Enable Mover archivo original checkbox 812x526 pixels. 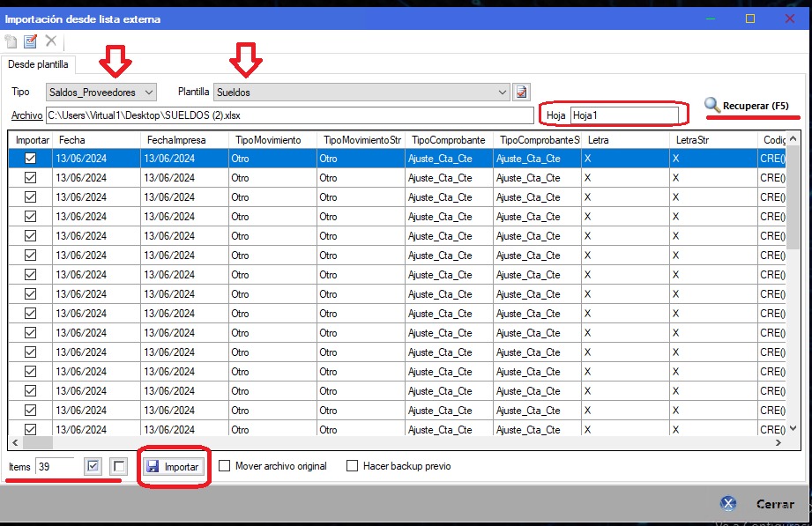click(x=225, y=466)
